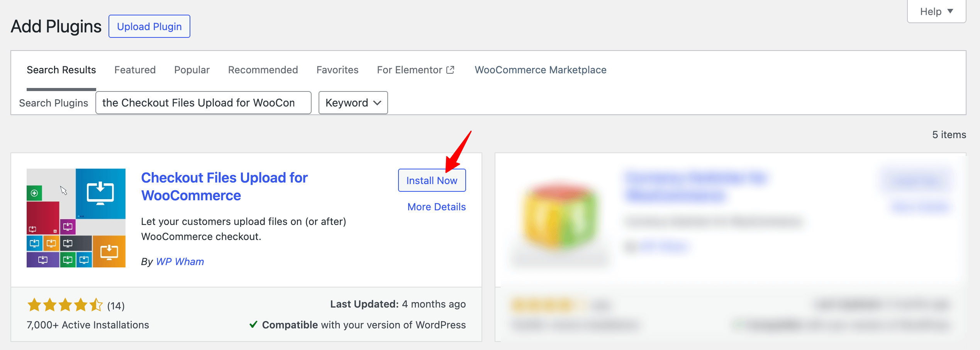Open the WooCommerce Marketplace tab

pyautogui.click(x=540, y=70)
